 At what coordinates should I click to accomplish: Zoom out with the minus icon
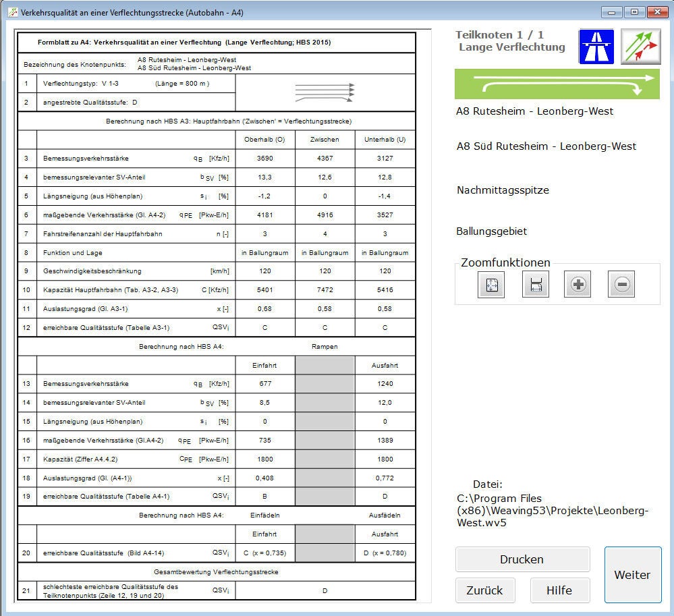point(621,285)
